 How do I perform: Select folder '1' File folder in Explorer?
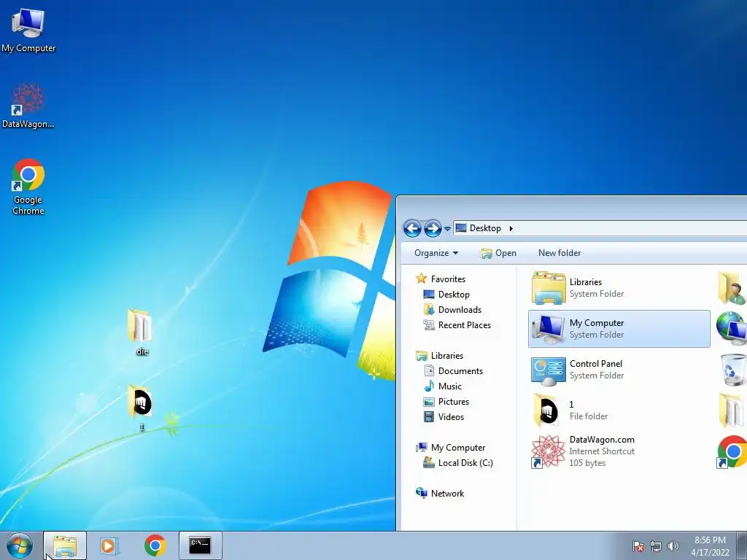click(619, 410)
